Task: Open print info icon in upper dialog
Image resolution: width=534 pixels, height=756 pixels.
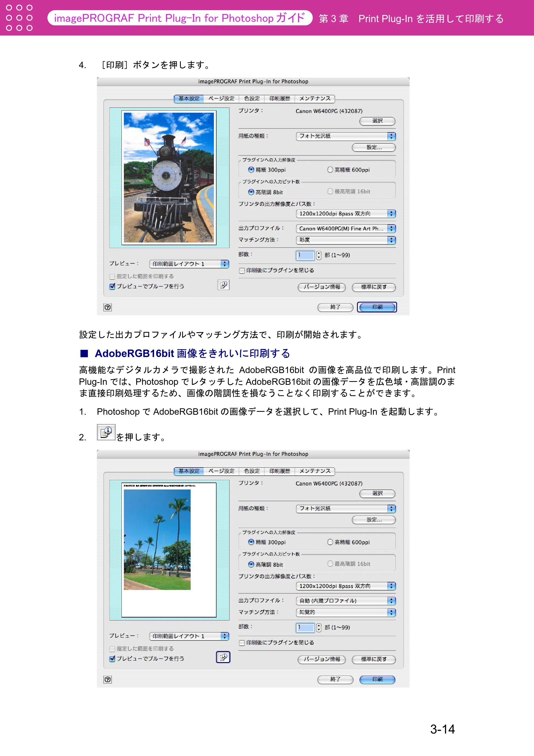Action: (x=223, y=285)
